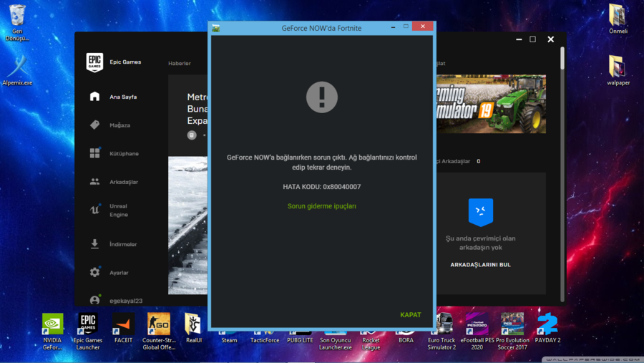The image size is (644, 363).
Task: Select TacticForce desktop shortcut
Action: pos(265,337)
